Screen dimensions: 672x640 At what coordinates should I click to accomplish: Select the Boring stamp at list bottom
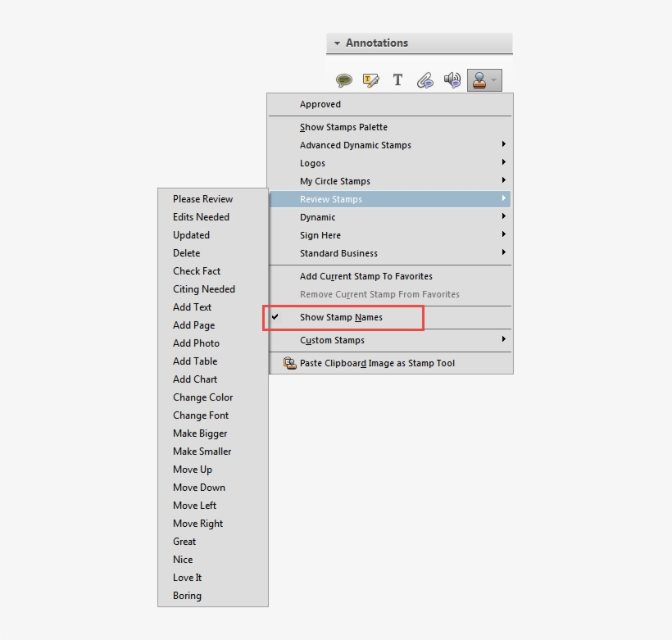pos(187,596)
